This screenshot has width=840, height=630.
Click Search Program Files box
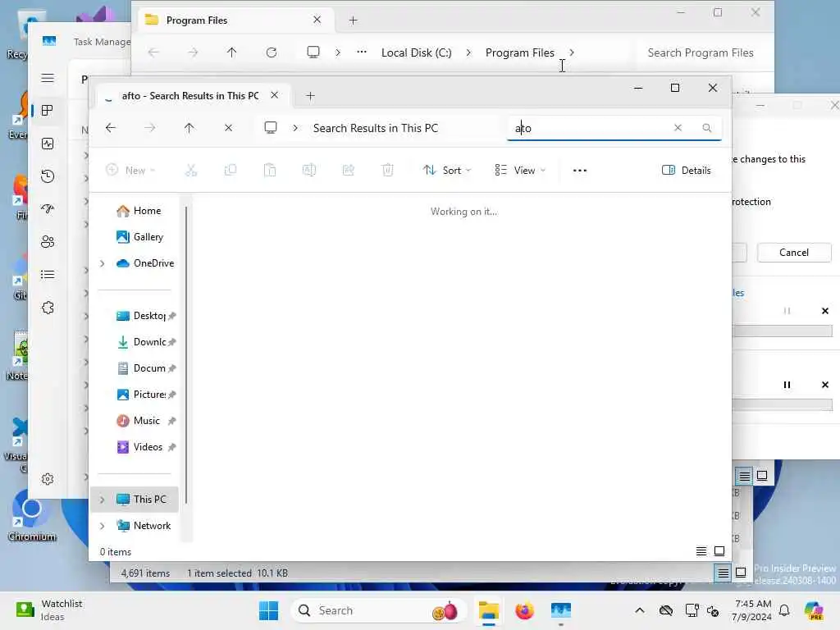point(701,52)
